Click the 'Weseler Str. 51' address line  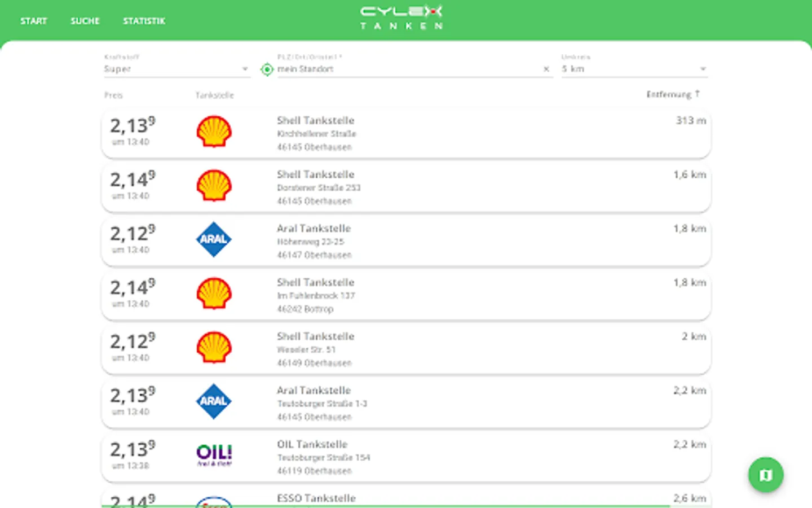(306, 350)
